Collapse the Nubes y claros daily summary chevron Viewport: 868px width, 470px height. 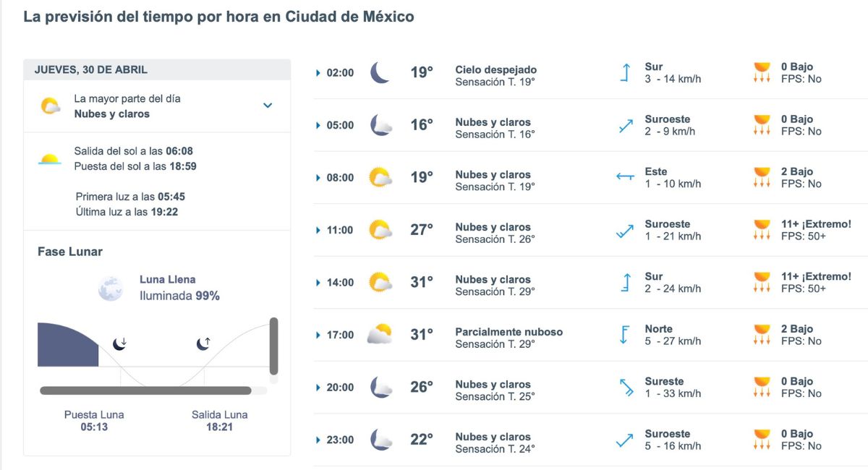[x=268, y=105]
